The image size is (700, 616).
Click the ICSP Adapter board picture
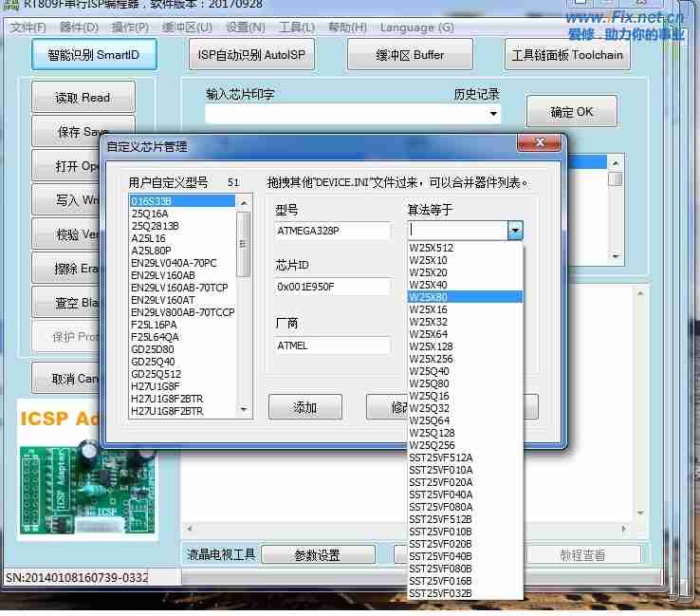coord(87,470)
